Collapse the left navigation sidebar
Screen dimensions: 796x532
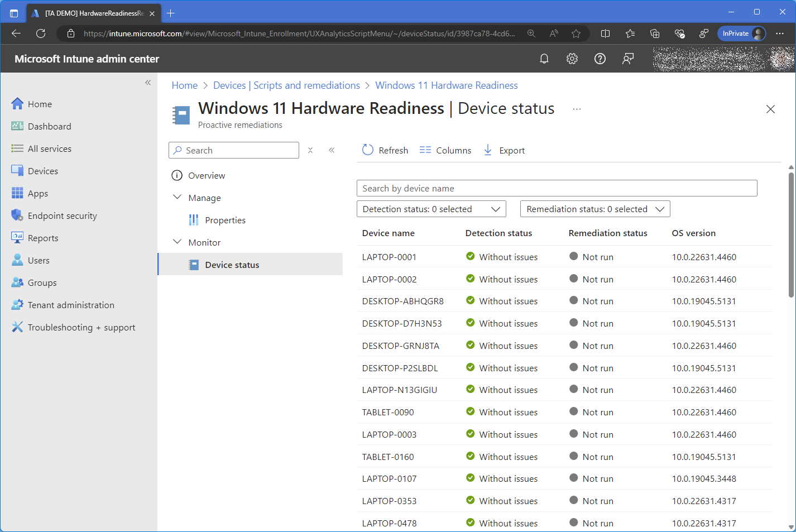[148, 83]
